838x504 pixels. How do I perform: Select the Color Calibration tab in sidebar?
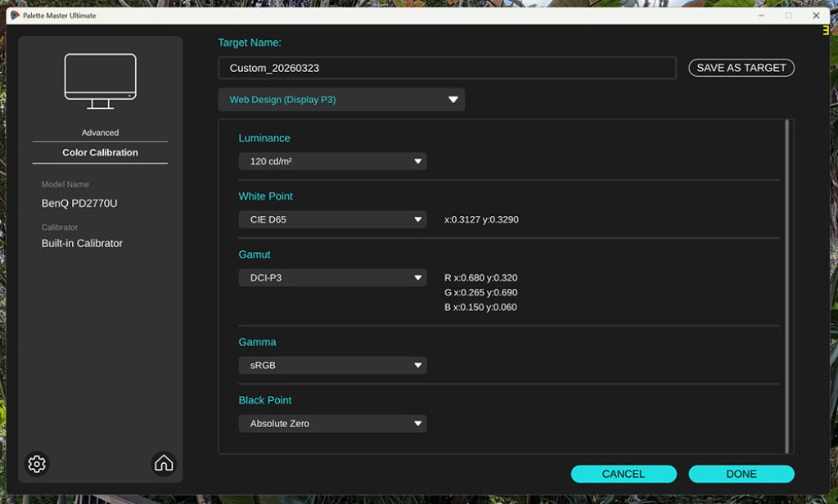click(101, 152)
